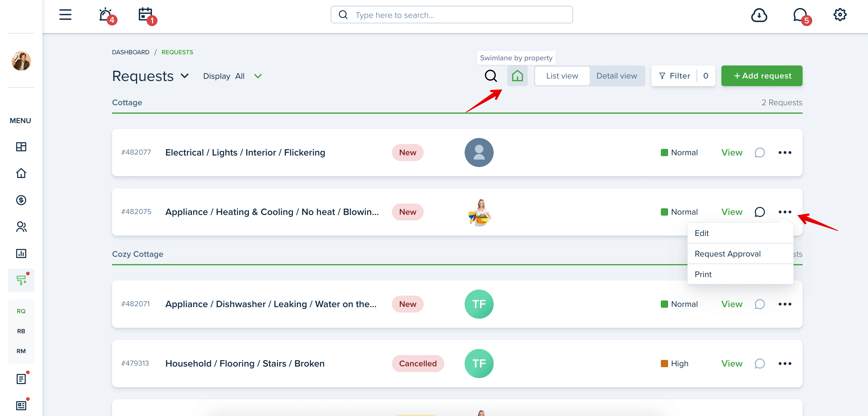The image size is (868, 416).
Task: View request #479313
Action: (731, 363)
